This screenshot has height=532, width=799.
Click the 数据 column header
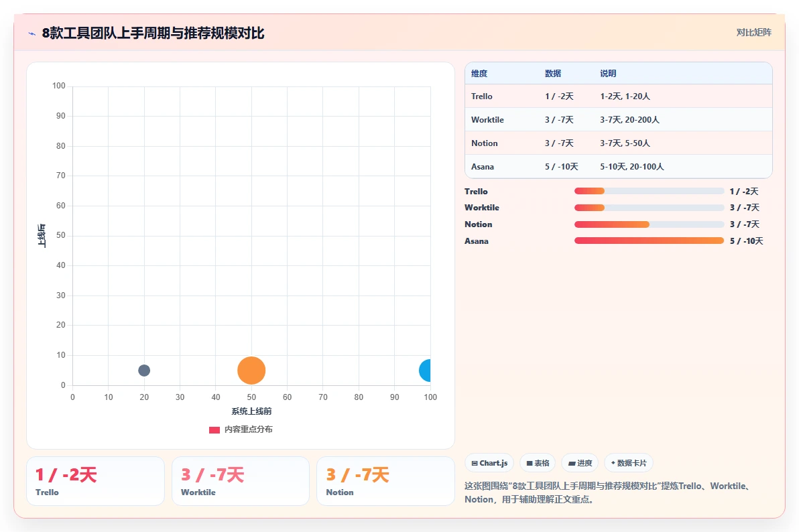point(553,74)
